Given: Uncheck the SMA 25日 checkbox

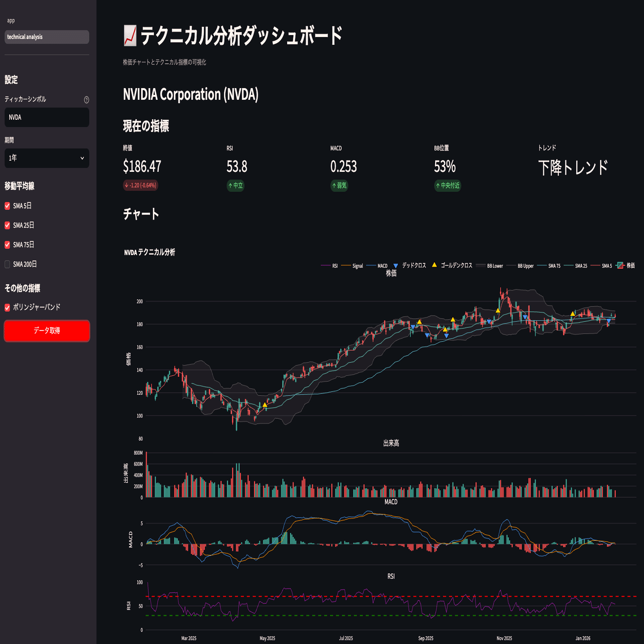Looking at the screenshot, I should tap(7, 225).
